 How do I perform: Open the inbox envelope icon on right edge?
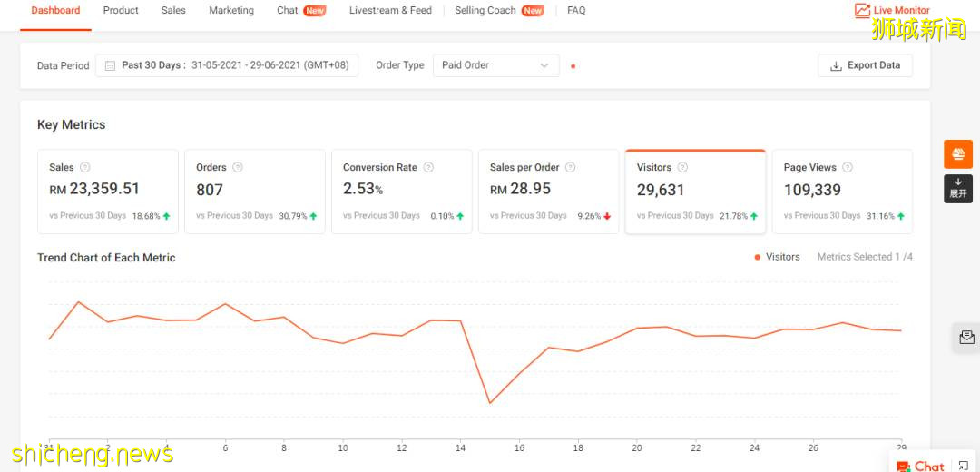pyautogui.click(x=966, y=338)
